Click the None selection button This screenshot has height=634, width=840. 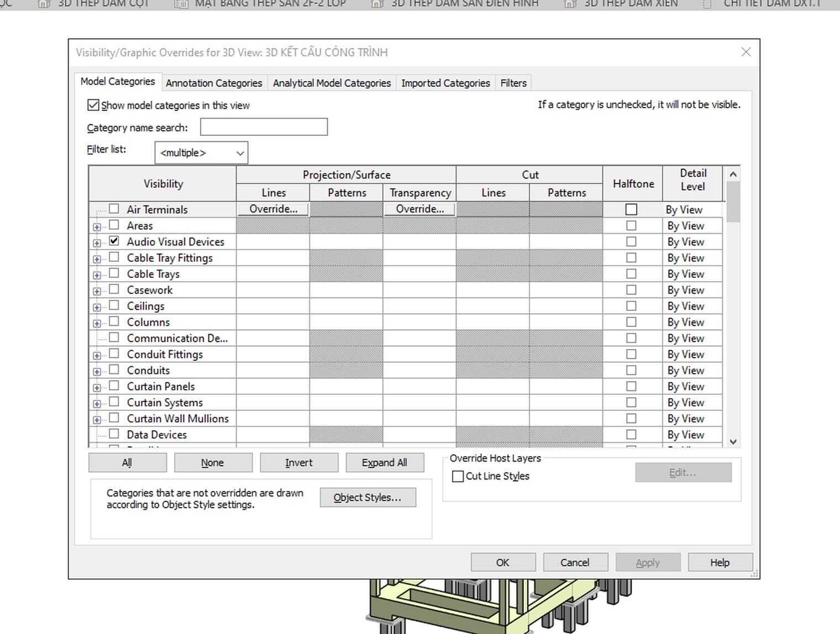tap(213, 463)
